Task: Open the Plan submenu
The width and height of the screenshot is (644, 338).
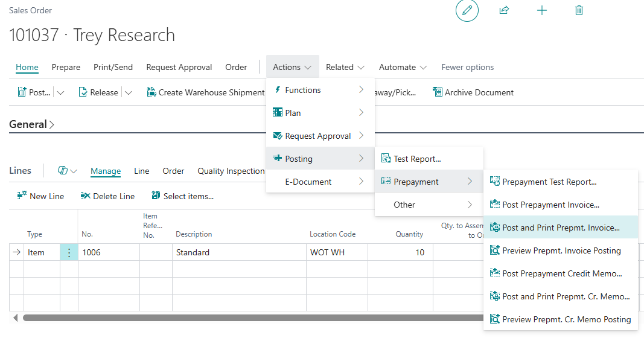Action: pos(320,113)
